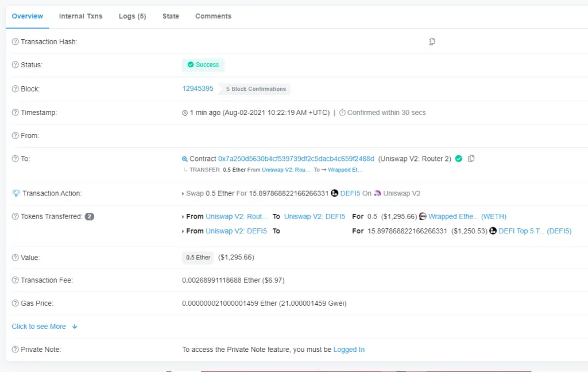Click the contract magnifier icon before Contract
This screenshot has width=588, height=372.
point(184,159)
